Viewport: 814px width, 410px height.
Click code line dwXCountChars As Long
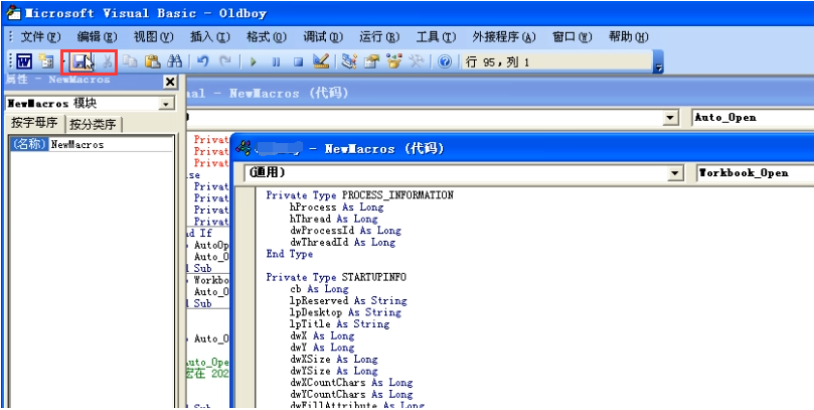(x=351, y=382)
